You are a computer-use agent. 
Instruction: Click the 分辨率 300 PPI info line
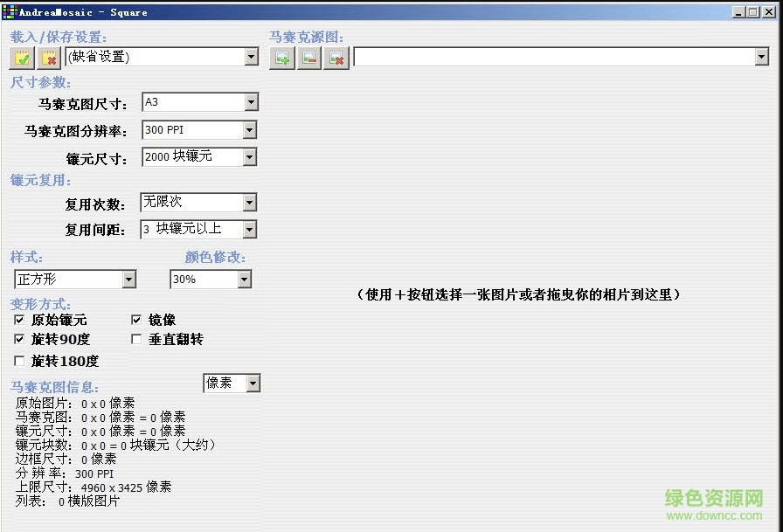[x=65, y=473]
